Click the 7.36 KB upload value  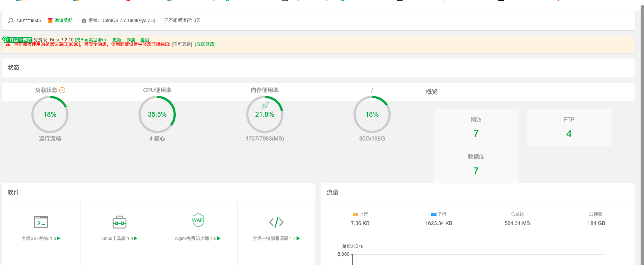pyautogui.click(x=360, y=224)
